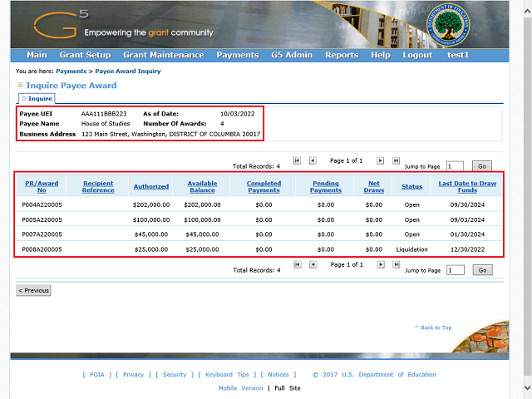The width and height of the screenshot is (532, 399).
Task: Click previous page arrow above the table
Action: pos(313,160)
